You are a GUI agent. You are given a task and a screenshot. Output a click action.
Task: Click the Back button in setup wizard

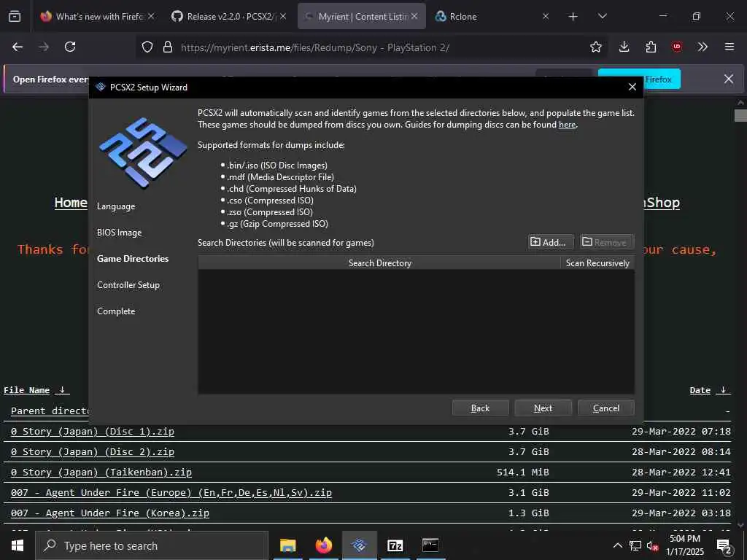480,408
